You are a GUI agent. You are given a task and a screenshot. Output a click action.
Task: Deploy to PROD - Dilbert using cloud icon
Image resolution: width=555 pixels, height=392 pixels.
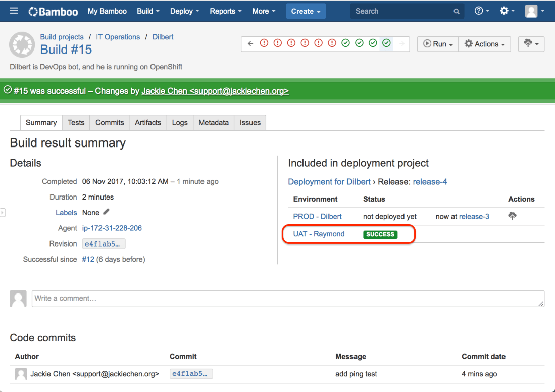click(x=512, y=216)
